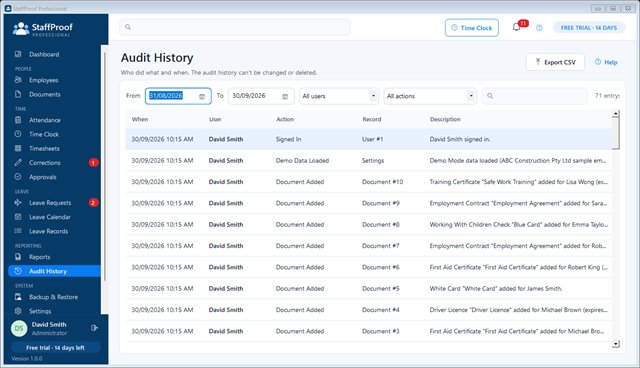The image size is (640, 368).
Task: Click the StaffProof logo
Action: [x=42, y=29]
